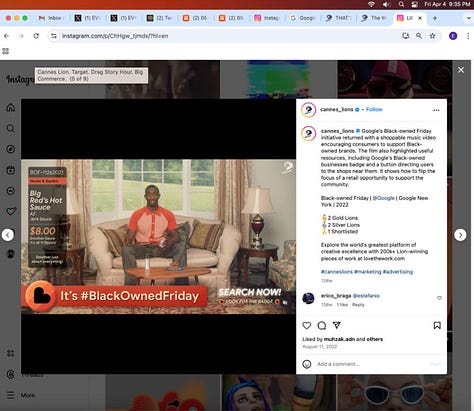Open the profile avatar in Instagram sidebar
474x411 pixels.
tap(11, 254)
